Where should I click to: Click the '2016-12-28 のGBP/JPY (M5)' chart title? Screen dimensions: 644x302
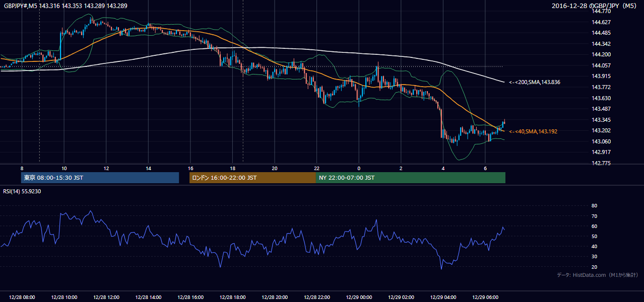click(x=595, y=6)
